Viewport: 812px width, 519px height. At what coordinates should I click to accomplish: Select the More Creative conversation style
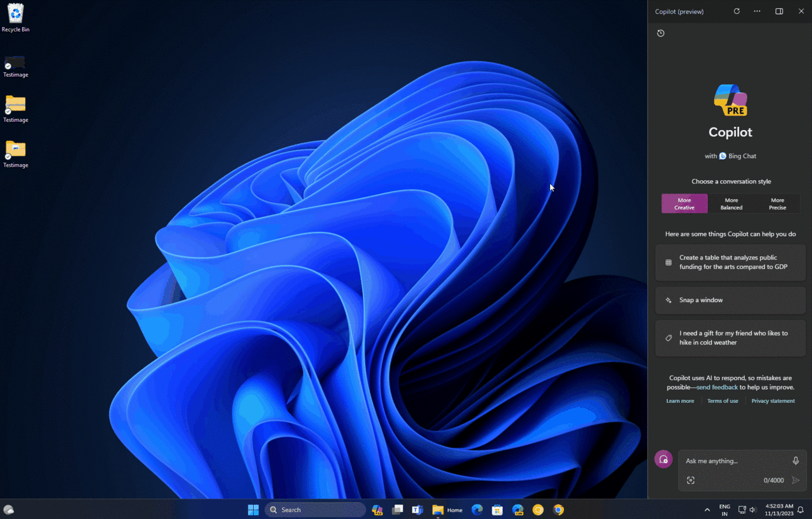tap(684, 204)
